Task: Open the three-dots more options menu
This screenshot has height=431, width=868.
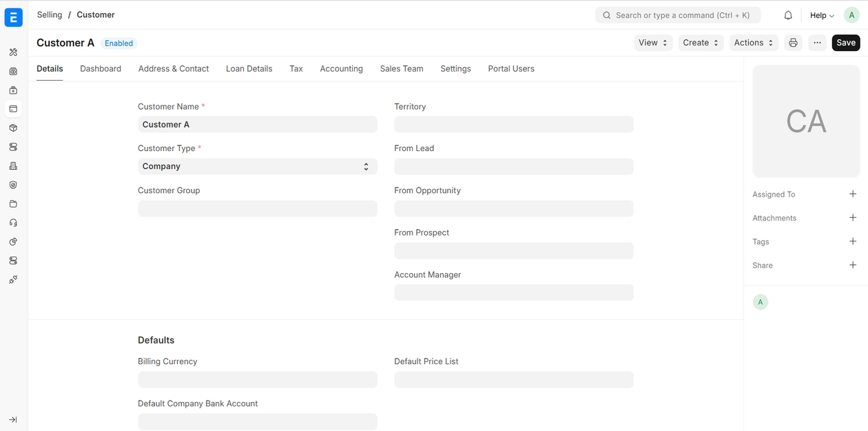Action: (817, 43)
